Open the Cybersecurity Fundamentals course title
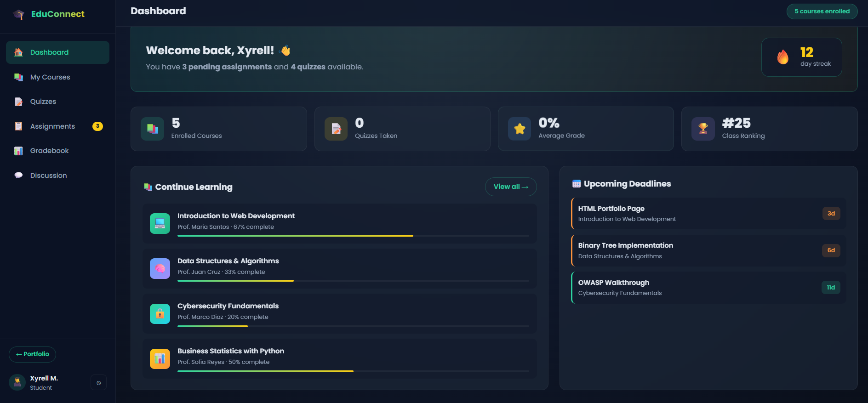 coord(228,306)
